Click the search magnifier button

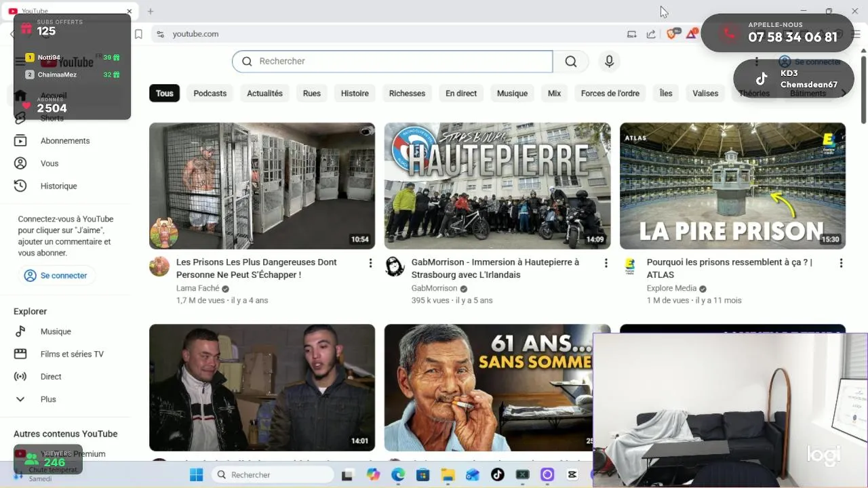[x=571, y=62]
